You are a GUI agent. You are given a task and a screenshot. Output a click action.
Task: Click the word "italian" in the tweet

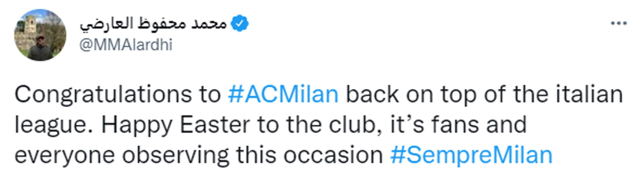tap(589, 95)
